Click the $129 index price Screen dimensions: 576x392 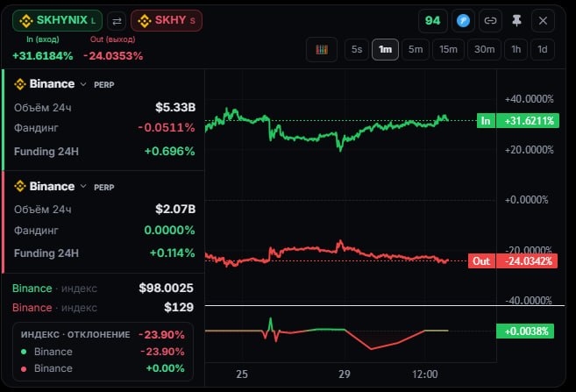(179, 307)
